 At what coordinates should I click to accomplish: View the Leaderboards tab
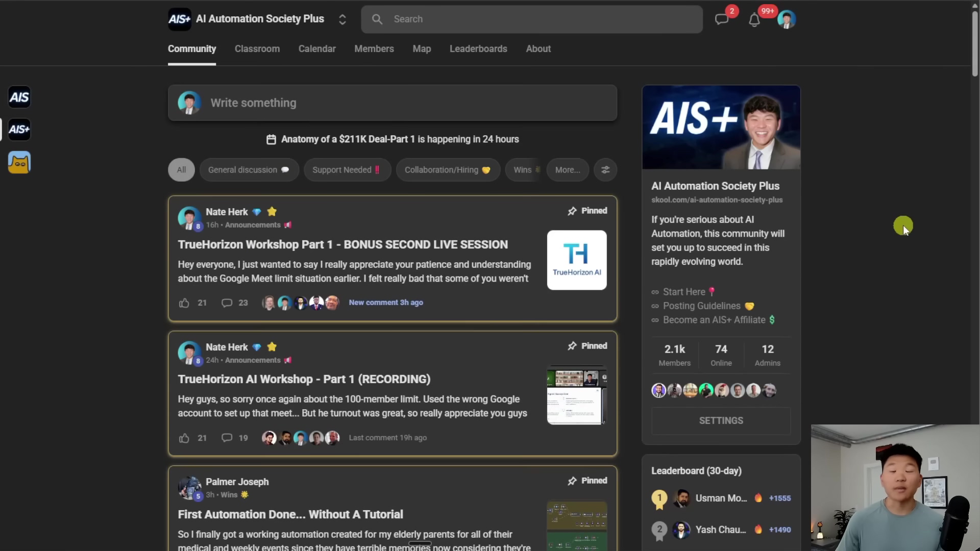tap(478, 49)
